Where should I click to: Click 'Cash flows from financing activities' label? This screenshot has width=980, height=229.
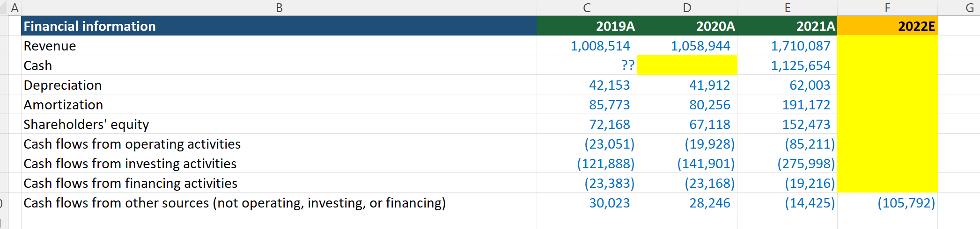pyautogui.click(x=131, y=183)
